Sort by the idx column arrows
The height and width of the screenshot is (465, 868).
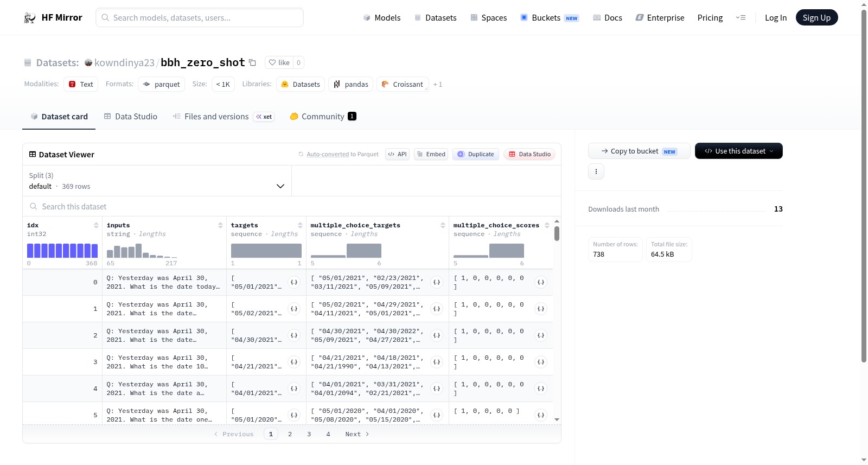coord(96,225)
